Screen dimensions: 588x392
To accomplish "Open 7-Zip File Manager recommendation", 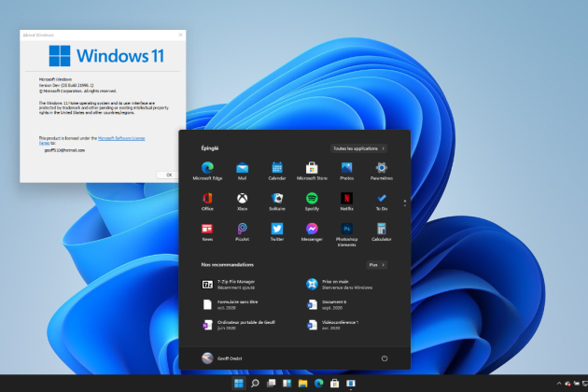I will tap(229, 285).
